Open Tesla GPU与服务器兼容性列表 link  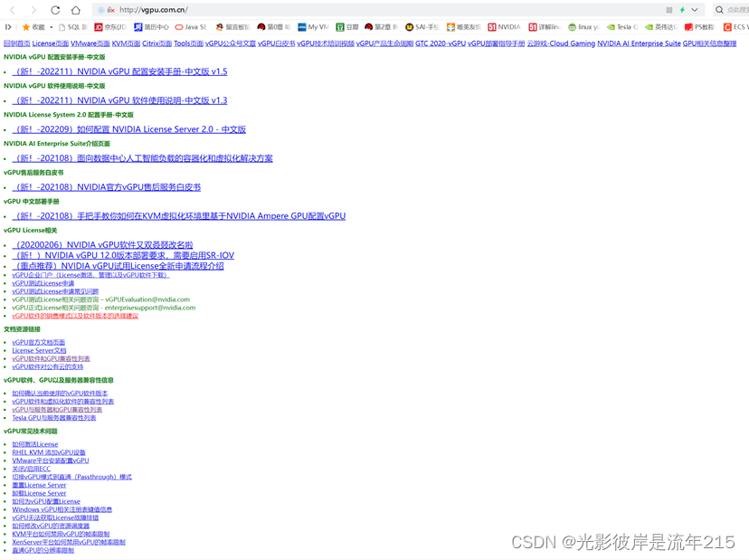pyautogui.click(x=54, y=418)
